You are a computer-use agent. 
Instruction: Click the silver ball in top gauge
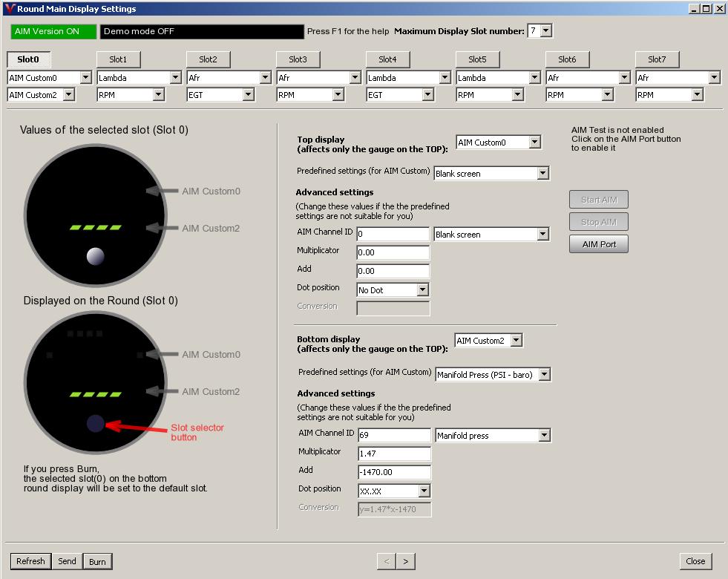95,256
